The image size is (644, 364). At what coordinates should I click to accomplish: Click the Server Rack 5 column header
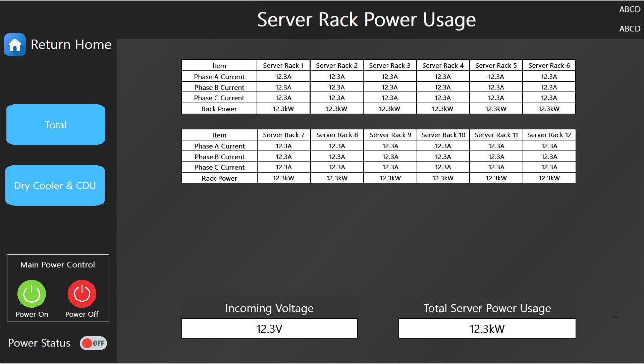(496, 65)
